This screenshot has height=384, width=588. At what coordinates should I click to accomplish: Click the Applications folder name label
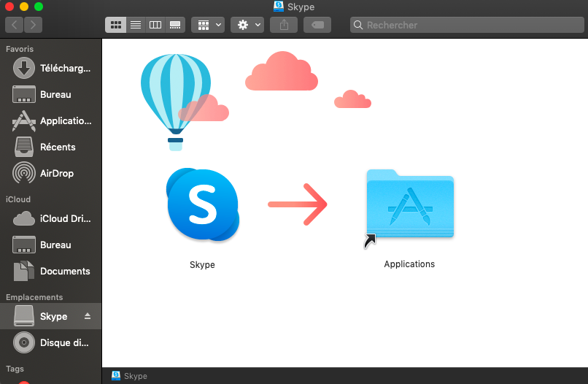[x=409, y=264]
